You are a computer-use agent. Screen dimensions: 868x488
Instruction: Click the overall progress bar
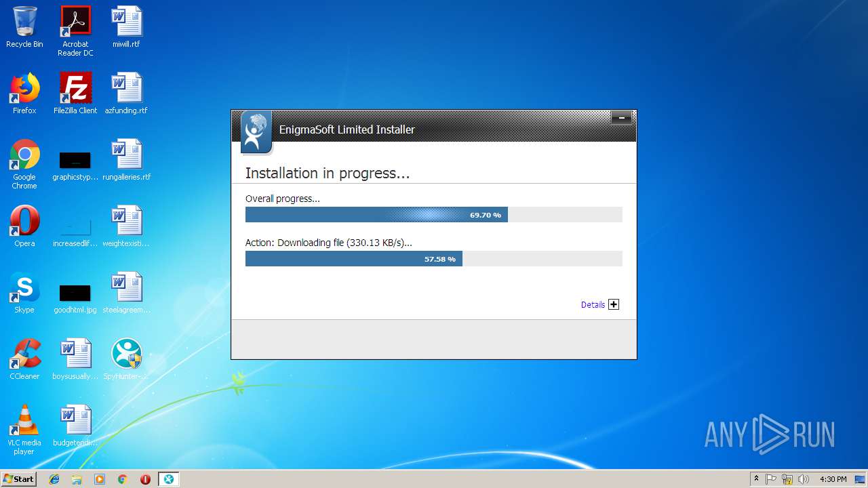click(433, 215)
